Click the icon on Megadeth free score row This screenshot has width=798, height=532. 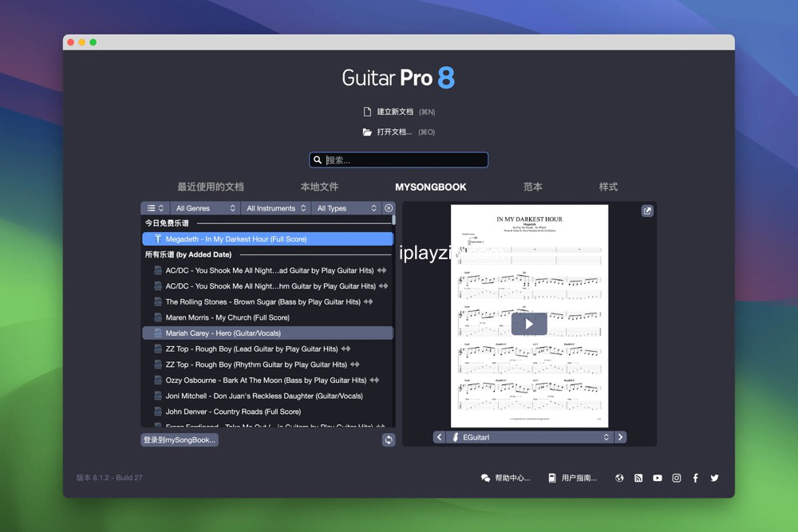(x=158, y=238)
